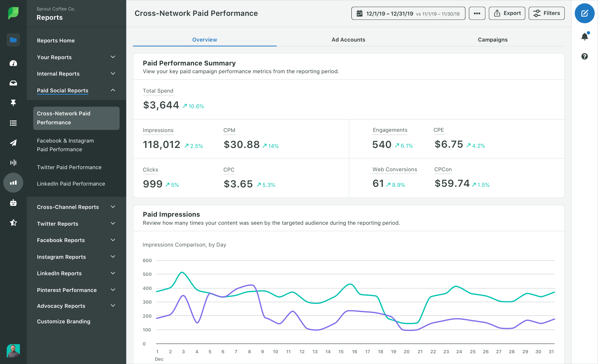Switch to the Campaigns tab

492,39
